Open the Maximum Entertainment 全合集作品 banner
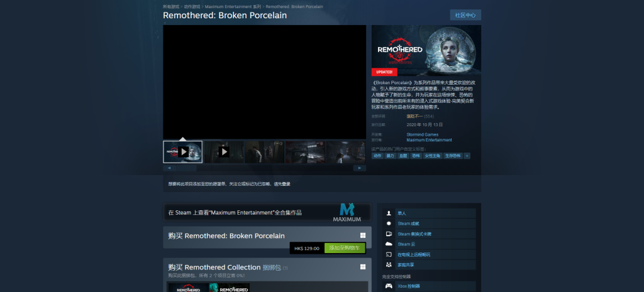Screen dimensions: 644x292 point(267,212)
